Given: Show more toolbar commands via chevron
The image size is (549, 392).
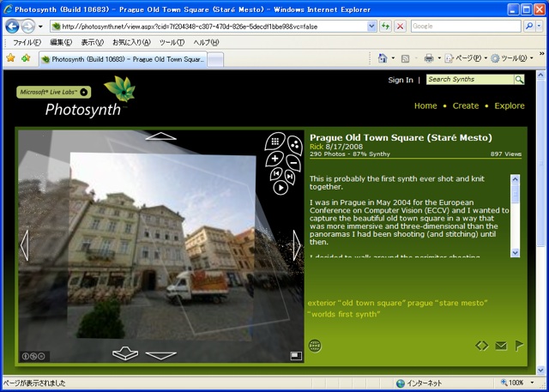Looking at the screenshot, I should tap(541, 54).
